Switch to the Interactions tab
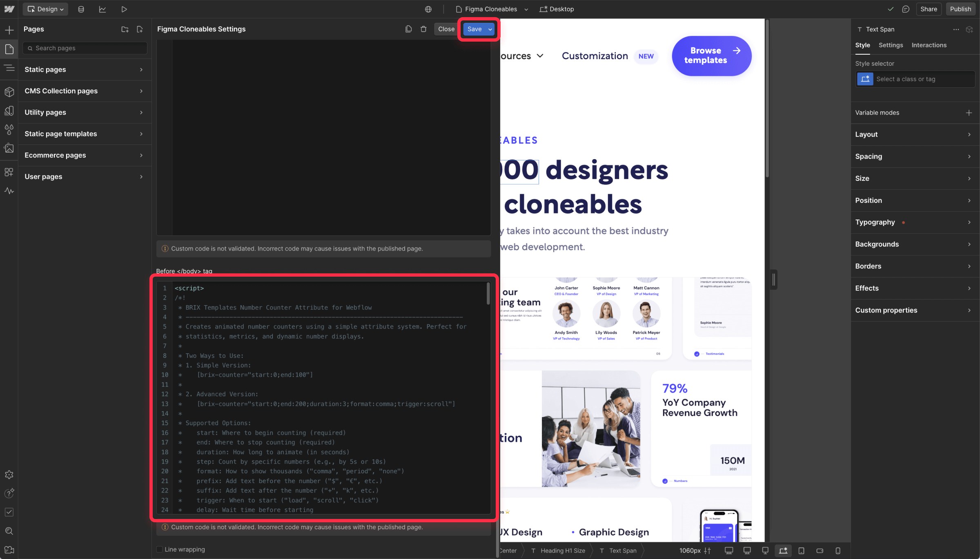 click(x=929, y=45)
